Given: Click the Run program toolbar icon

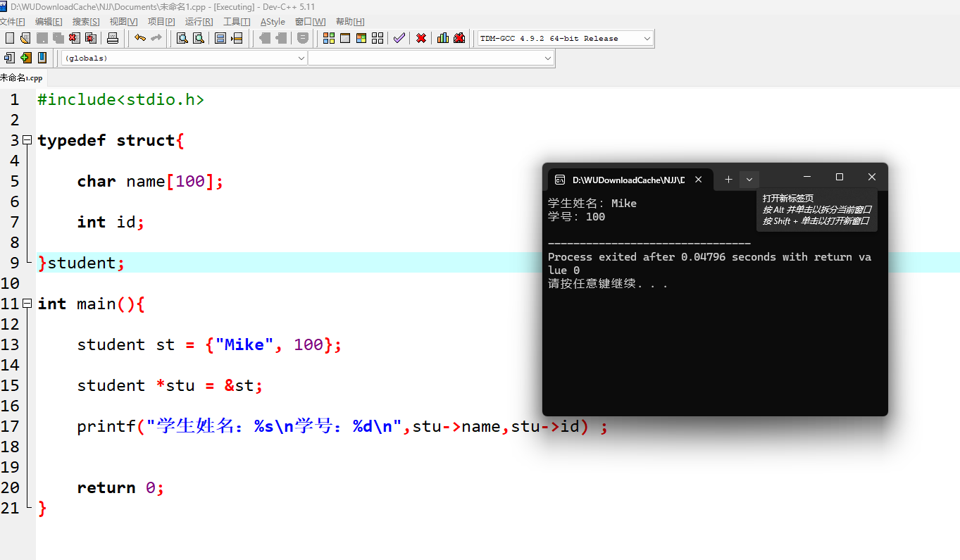Looking at the screenshot, I should click(345, 38).
